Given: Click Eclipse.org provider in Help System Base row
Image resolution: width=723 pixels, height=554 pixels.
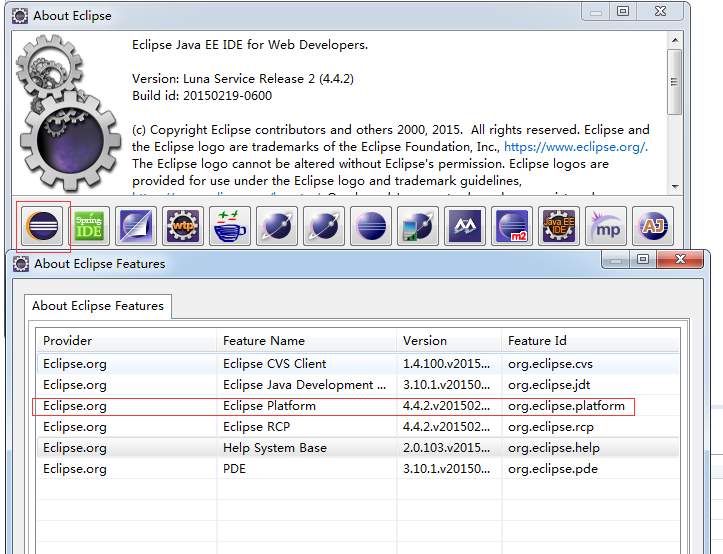Looking at the screenshot, I should pos(75,448).
